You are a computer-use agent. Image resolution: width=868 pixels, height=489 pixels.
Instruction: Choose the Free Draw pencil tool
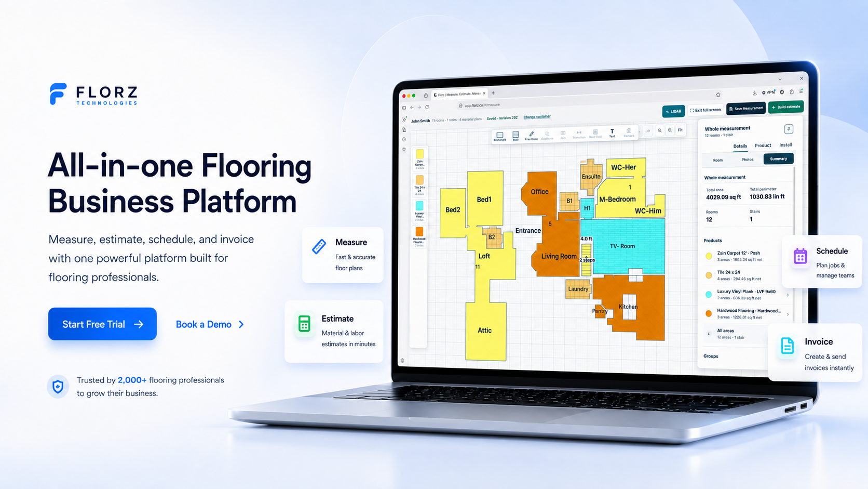tap(531, 136)
